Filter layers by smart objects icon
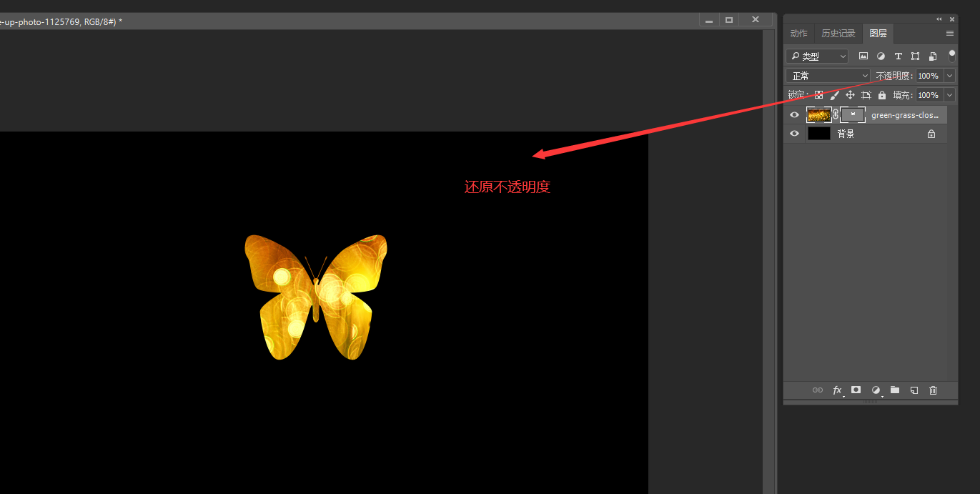The image size is (980, 494). tap(932, 56)
